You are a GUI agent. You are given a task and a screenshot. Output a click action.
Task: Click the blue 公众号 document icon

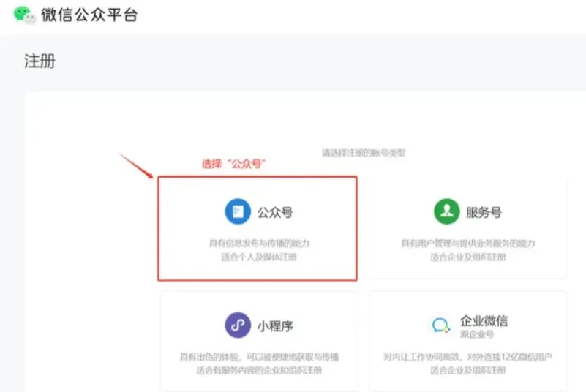tap(238, 211)
